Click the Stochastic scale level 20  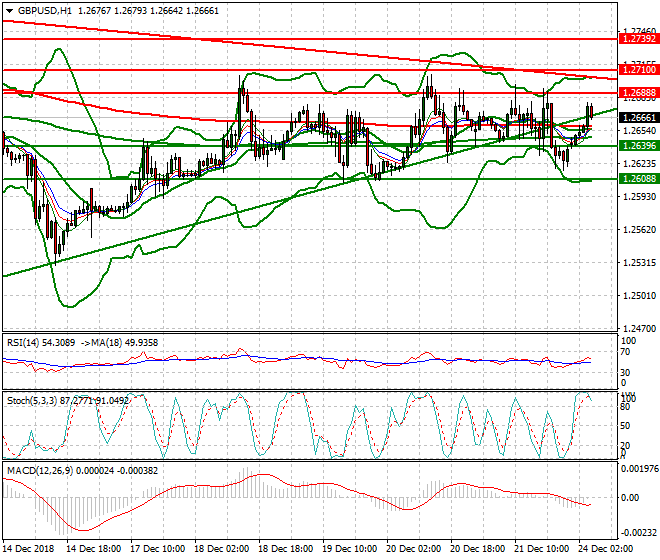(626, 446)
